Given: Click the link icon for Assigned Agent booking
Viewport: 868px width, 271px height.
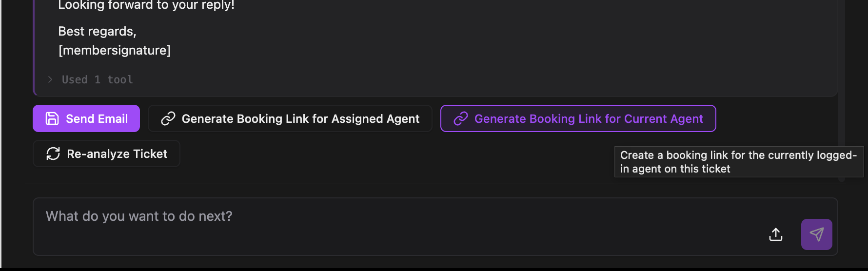Looking at the screenshot, I should click(168, 118).
